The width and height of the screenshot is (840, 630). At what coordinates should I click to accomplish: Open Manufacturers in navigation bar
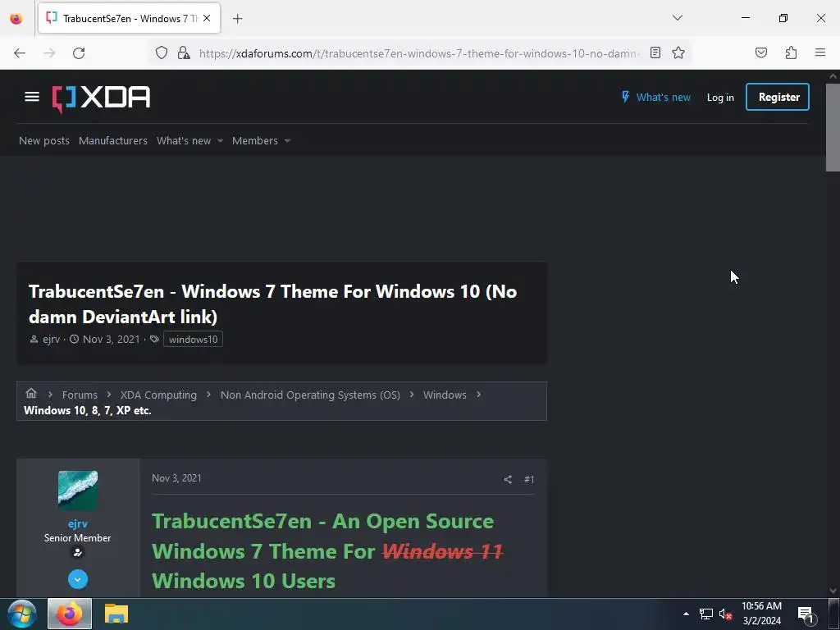tap(113, 140)
